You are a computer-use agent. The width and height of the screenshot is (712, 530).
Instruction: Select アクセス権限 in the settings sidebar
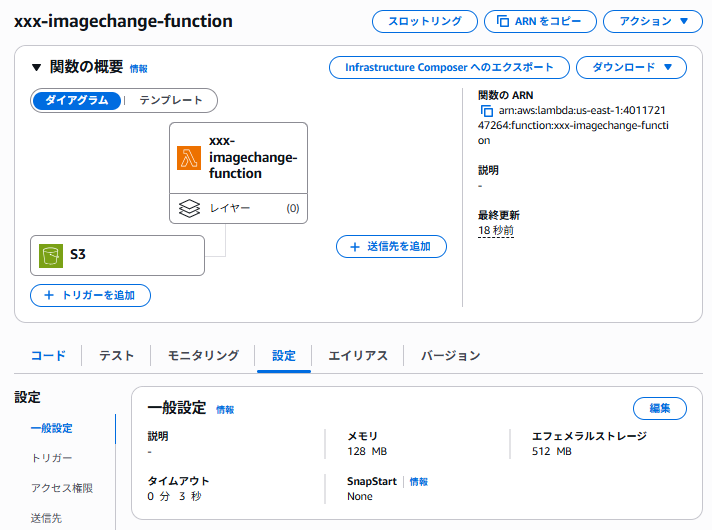click(62, 488)
